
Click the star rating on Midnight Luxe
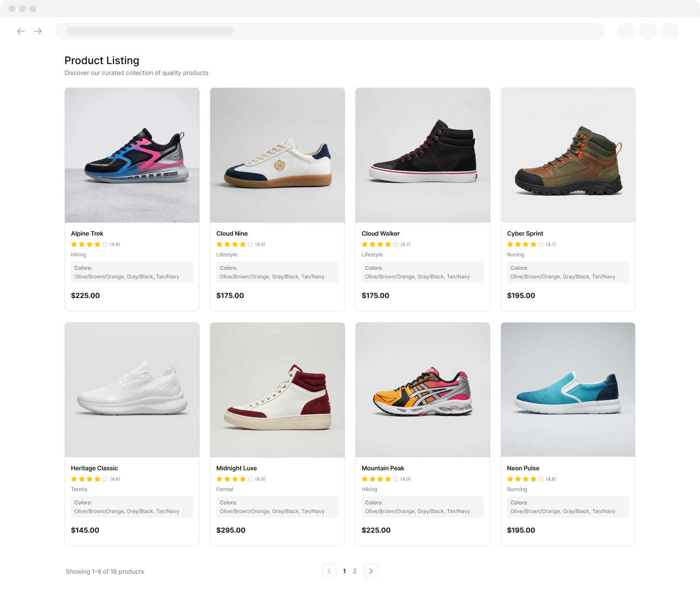234,479
